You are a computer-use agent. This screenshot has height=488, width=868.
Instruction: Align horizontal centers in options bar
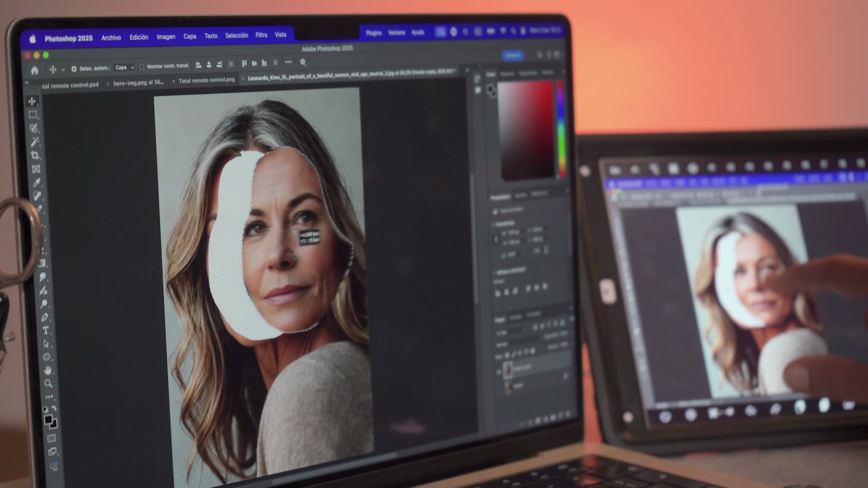pyautogui.click(x=209, y=65)
